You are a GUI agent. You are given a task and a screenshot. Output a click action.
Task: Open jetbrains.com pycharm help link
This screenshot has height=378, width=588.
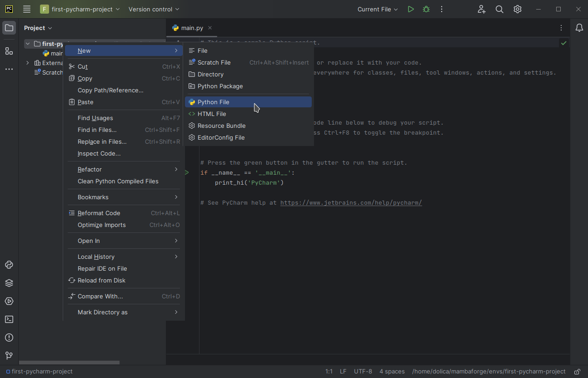(351, 202)
